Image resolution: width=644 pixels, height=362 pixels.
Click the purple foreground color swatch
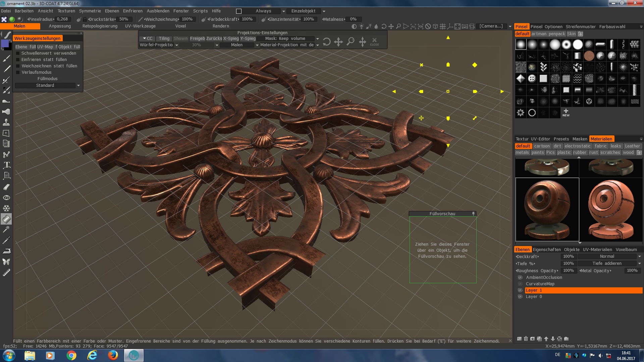pyautogui.click(x=5, y=44)
